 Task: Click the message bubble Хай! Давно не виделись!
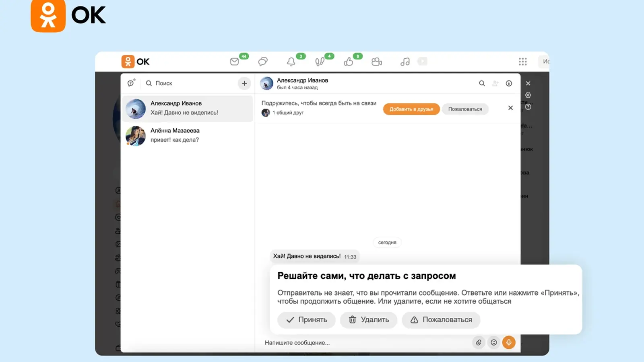click(315, 257)
